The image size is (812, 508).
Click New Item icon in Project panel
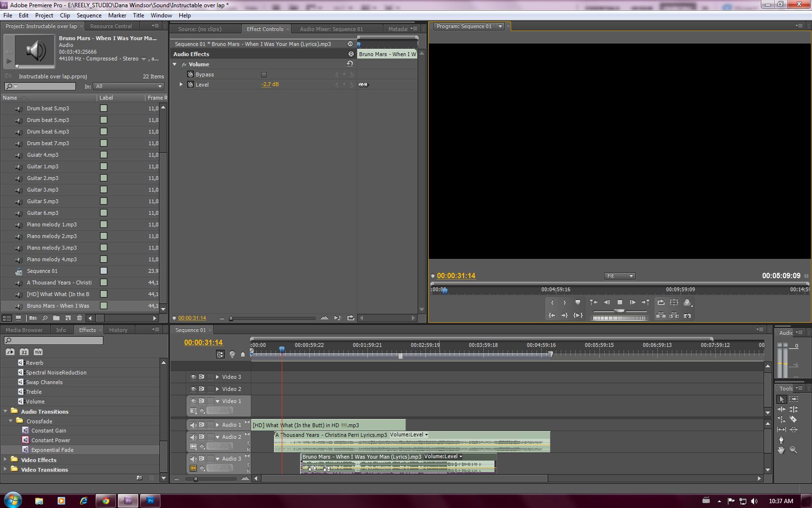tap(68, 318)
